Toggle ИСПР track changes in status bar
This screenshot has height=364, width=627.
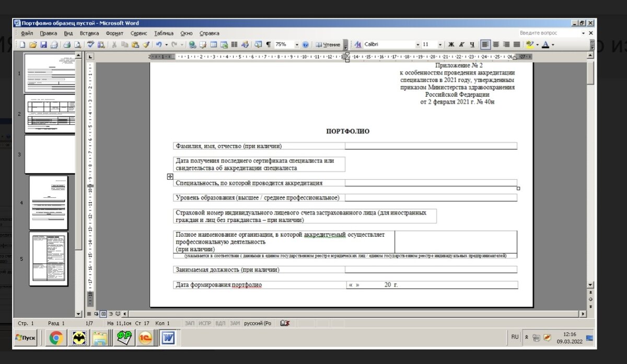click(205, 323)
